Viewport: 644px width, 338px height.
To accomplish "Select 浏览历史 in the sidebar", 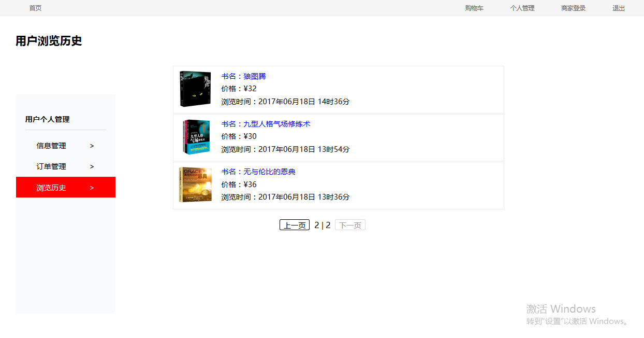I will 66,187.
